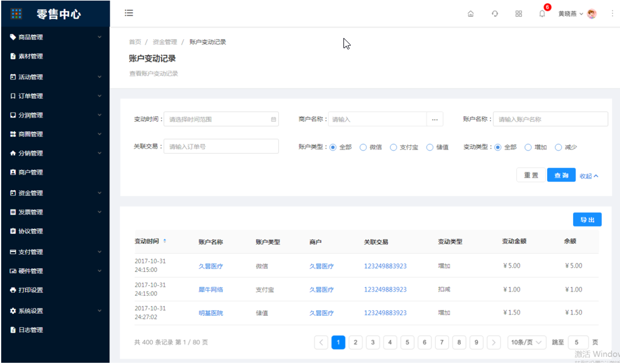This screenshot has height=364, width=620.
Task: Click the 商圈管理 sidebar icon
Action: (x=13, y=134)
